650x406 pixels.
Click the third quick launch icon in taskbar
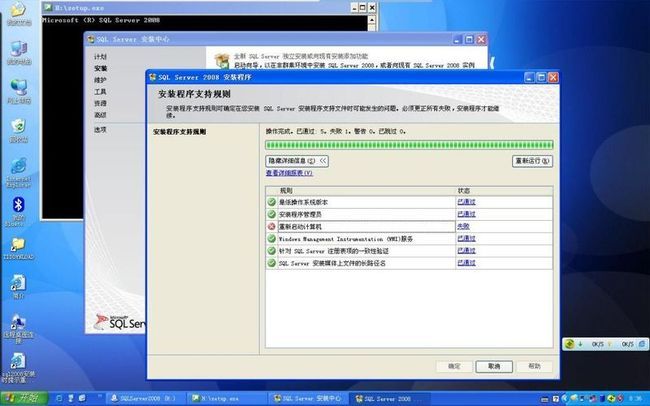82,398
